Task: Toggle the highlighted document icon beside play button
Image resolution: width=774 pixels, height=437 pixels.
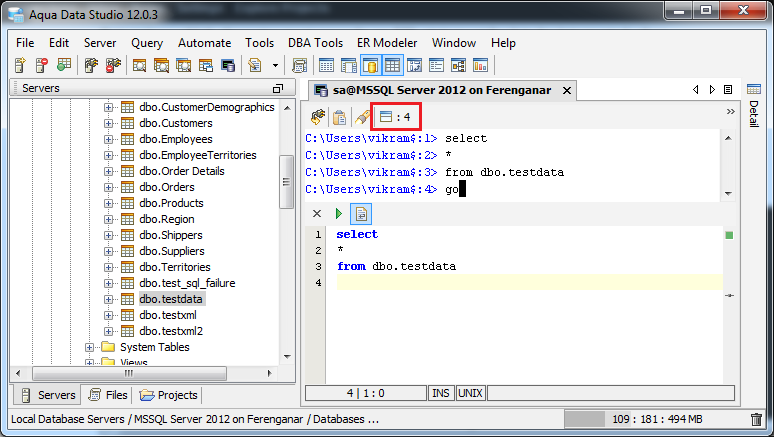Action: (361, 214)
